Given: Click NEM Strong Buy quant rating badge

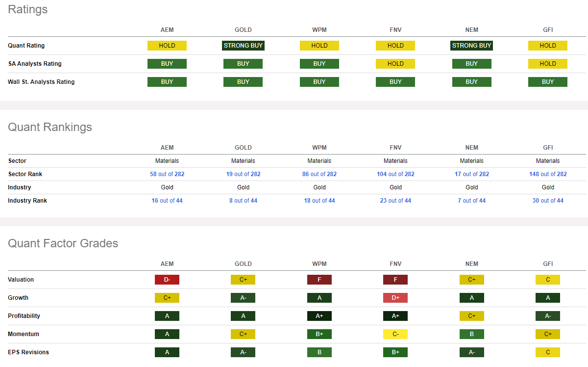Looking at the screenshot, I should [x=472, y=46].
